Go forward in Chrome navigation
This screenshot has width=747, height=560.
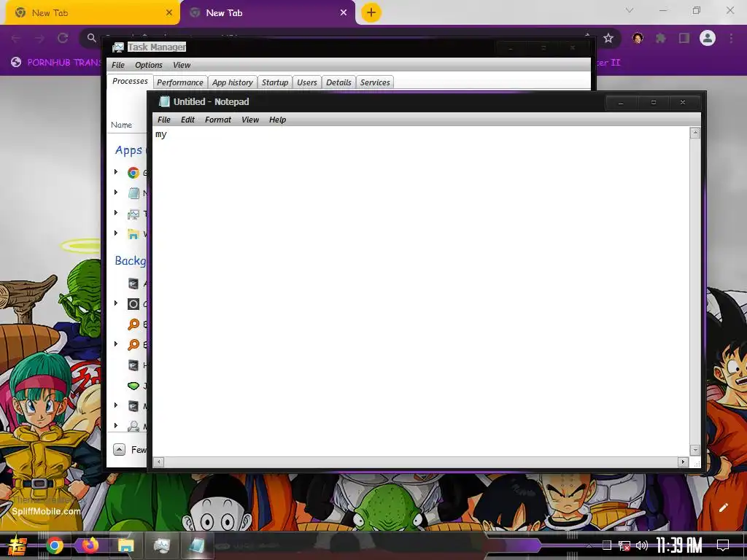pos(39,38)
